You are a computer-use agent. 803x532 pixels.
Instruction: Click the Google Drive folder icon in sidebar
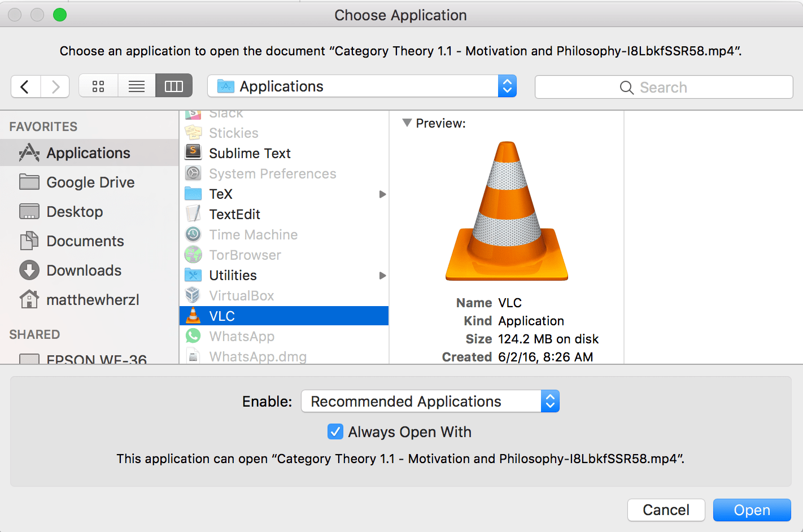point(29,182)
